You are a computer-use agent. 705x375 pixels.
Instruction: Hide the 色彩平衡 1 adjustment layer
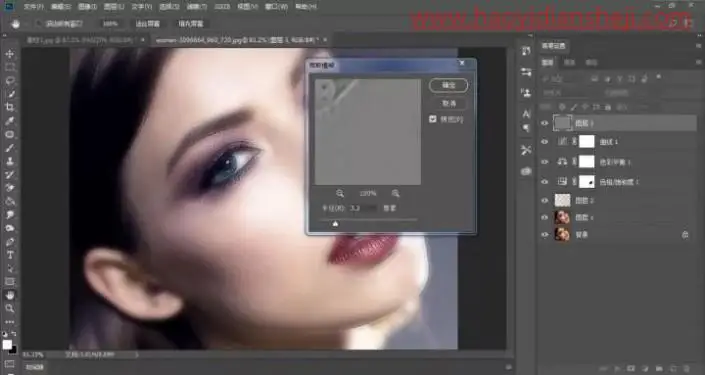coord(544,161)
